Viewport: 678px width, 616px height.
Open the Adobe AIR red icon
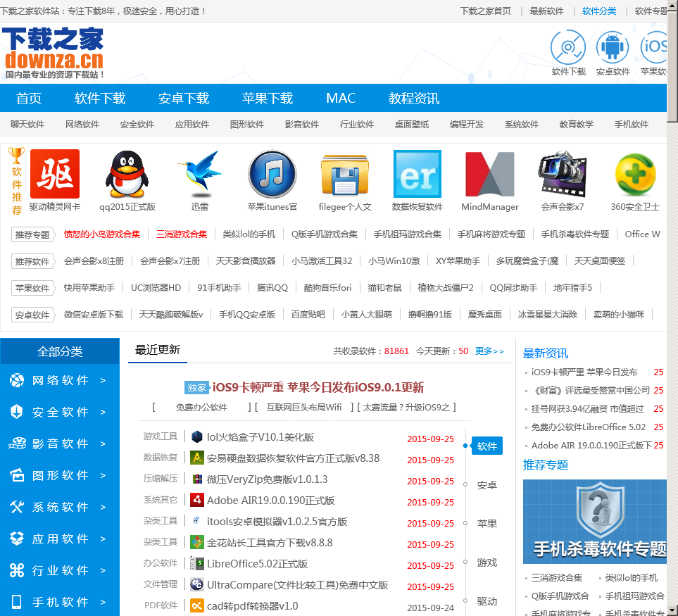pos(197,500)
